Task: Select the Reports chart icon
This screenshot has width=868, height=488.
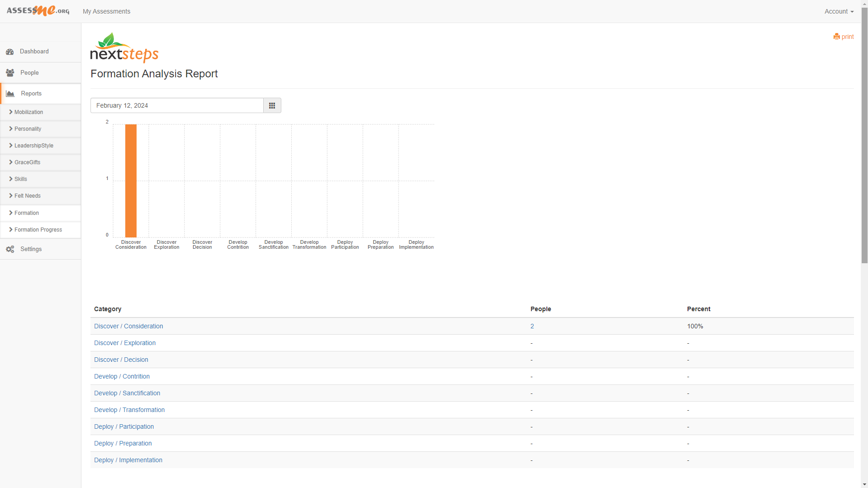Action: click(x=10, y=94)
